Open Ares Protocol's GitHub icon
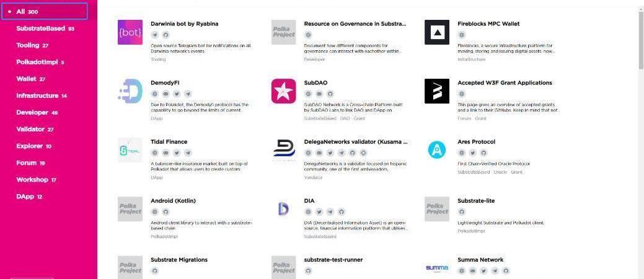 tap(484, 153)
